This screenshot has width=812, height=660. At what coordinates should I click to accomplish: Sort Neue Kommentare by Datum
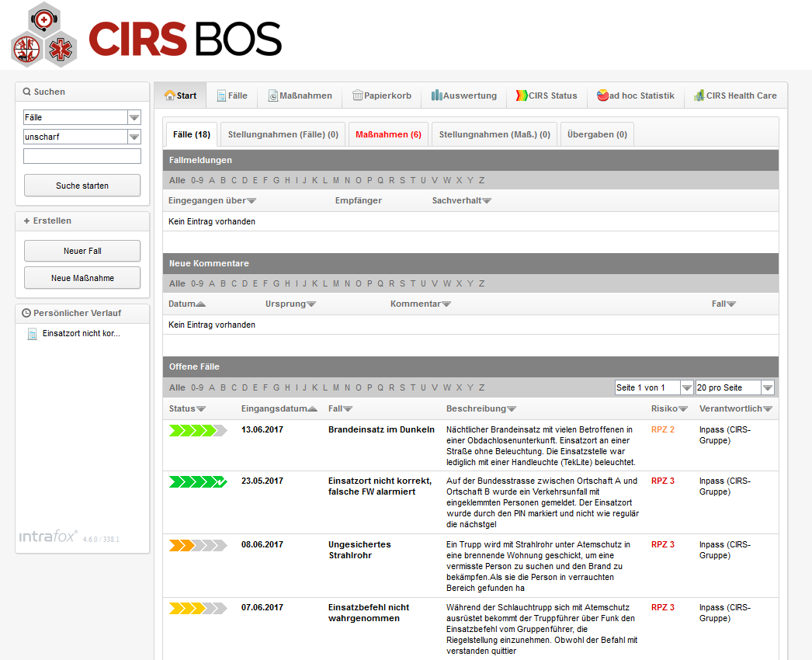[186, 304]
